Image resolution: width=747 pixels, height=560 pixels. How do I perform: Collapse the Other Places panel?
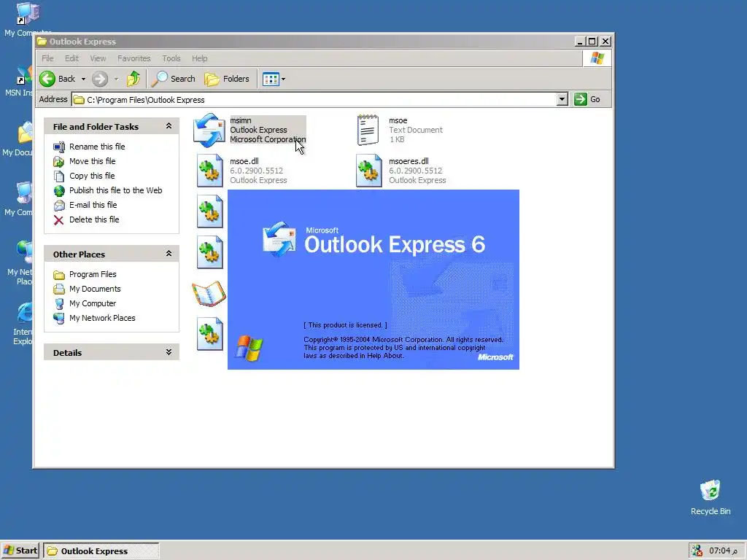click(169, 254)
